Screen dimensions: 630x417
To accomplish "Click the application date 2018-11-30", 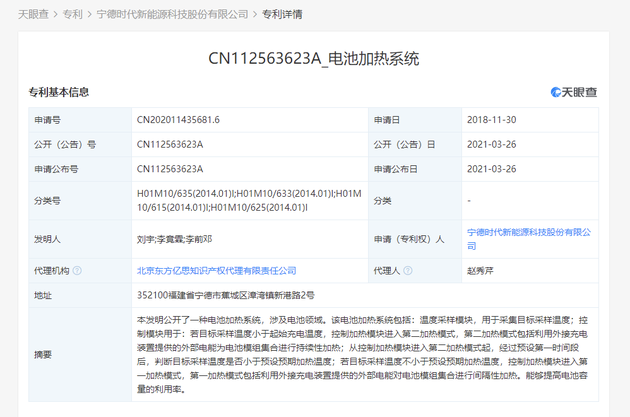I will 489,119.
